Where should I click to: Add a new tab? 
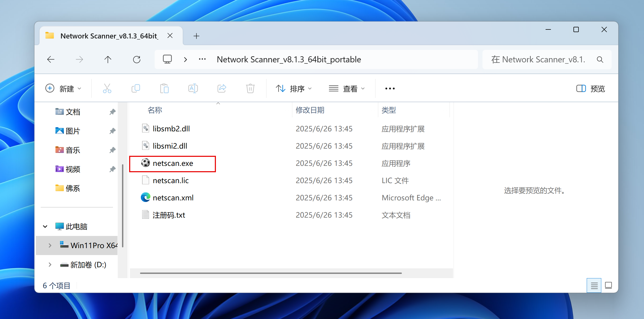(196, 36)
